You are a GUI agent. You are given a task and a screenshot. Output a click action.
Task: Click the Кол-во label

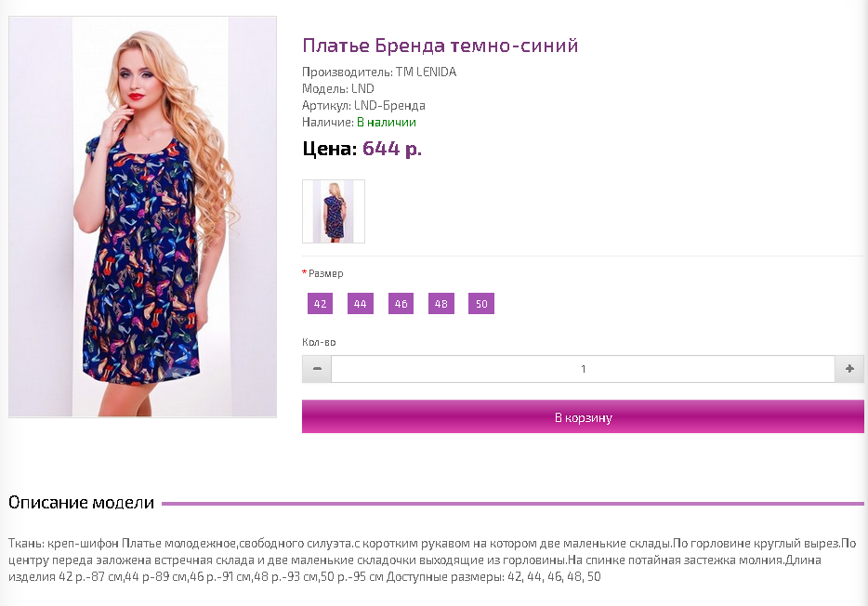319,342
